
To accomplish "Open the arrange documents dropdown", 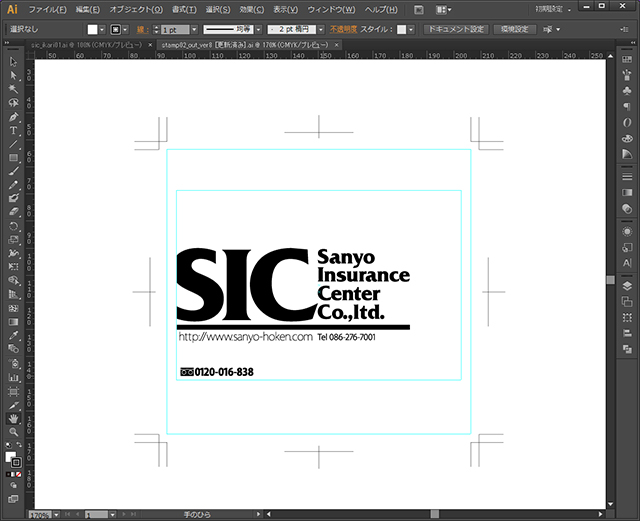I will [443, 10].
